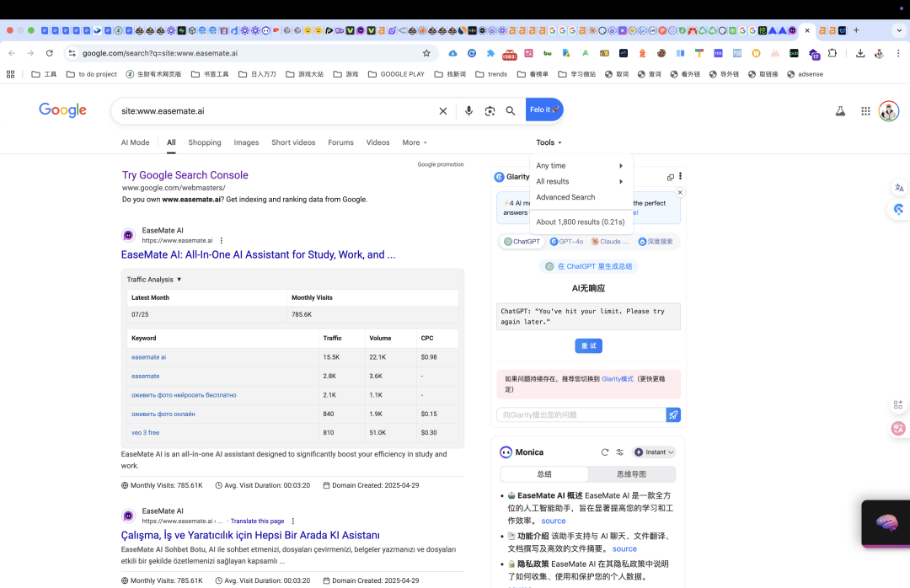The image size is (910, 588).
Task: Select Advanced Search menu entry
Action: click(x=566, y=197)
